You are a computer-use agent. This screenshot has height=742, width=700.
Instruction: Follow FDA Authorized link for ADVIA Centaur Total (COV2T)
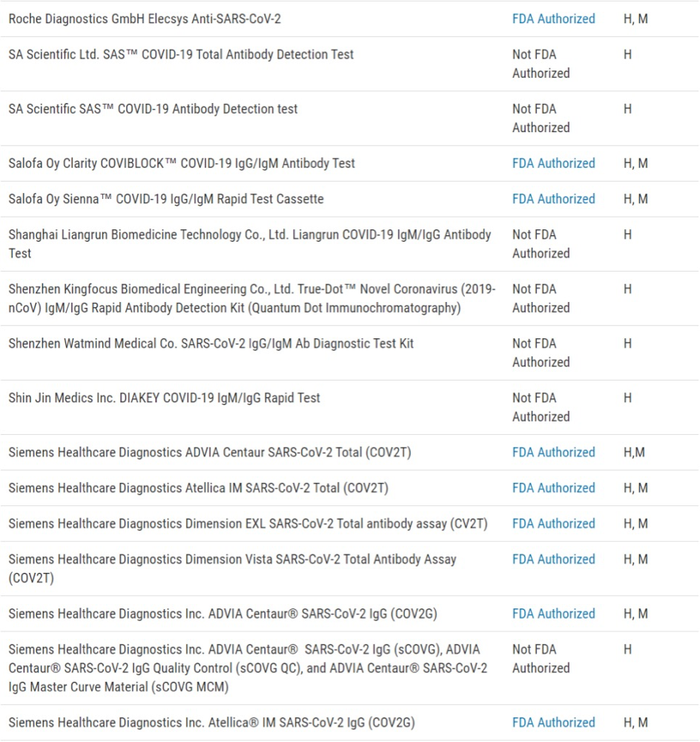pyautogui.click(x=553, y=452)
